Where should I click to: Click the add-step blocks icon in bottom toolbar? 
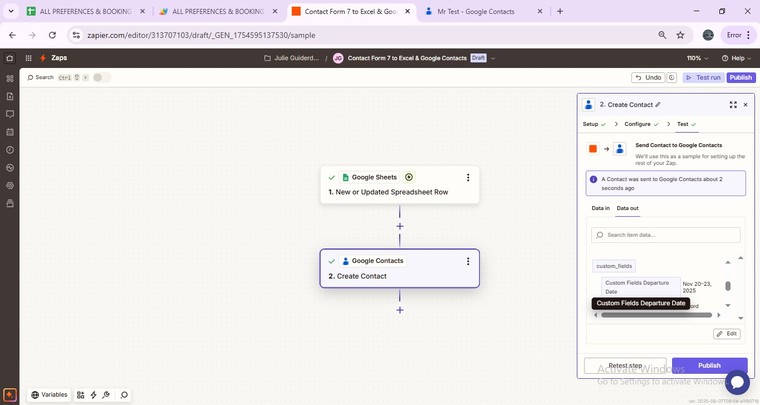pos(80,395)
